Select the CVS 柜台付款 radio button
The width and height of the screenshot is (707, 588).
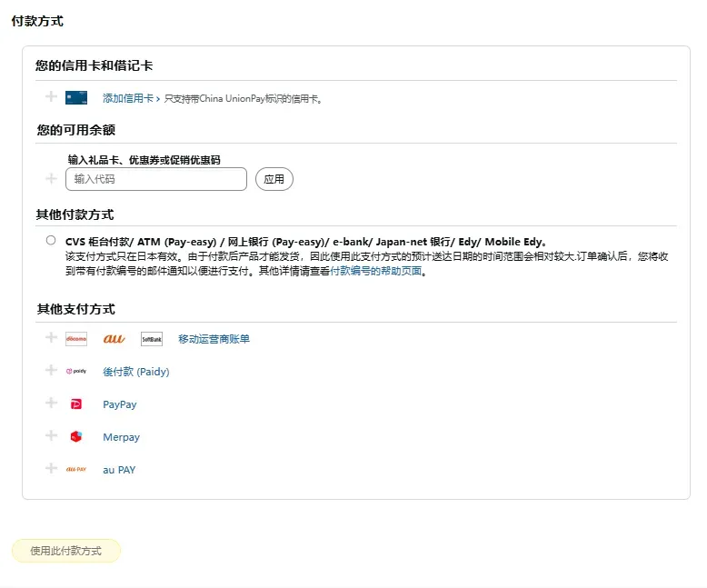coord(51,240)
